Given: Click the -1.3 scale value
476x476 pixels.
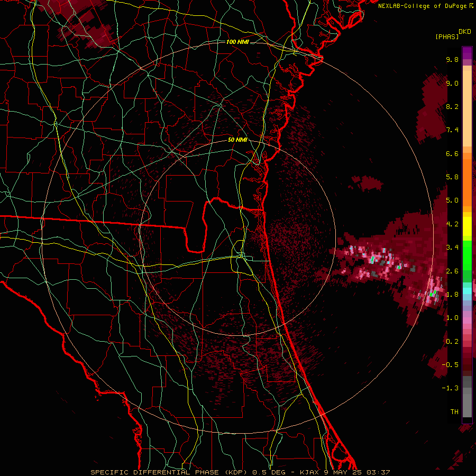Looking at the screenshot, I should pyautogui.click(x=450, y=388).
